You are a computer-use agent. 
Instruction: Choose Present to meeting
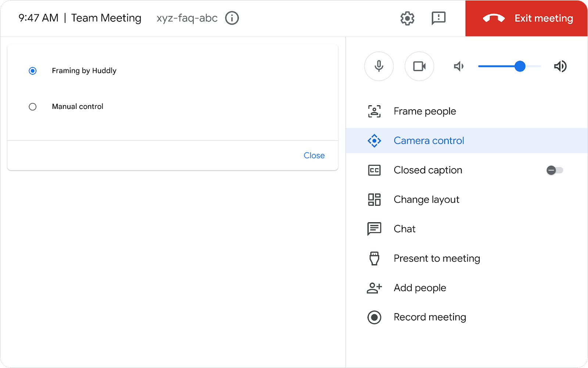point(437,258)
